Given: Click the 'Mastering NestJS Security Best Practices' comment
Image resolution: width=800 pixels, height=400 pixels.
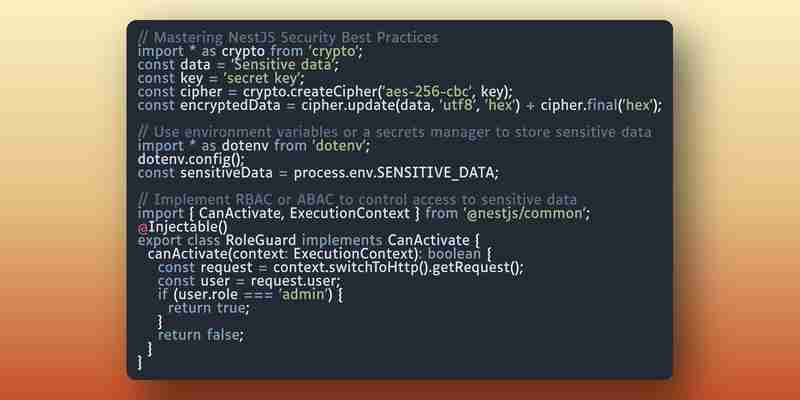Looking at the screenshot, I should pos(288,38).
